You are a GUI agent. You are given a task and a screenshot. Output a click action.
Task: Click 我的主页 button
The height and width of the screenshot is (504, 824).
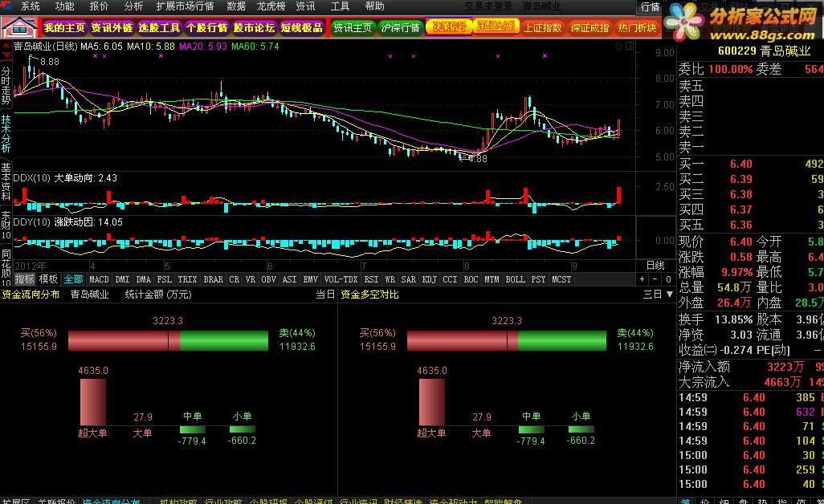tap(64, 28)
